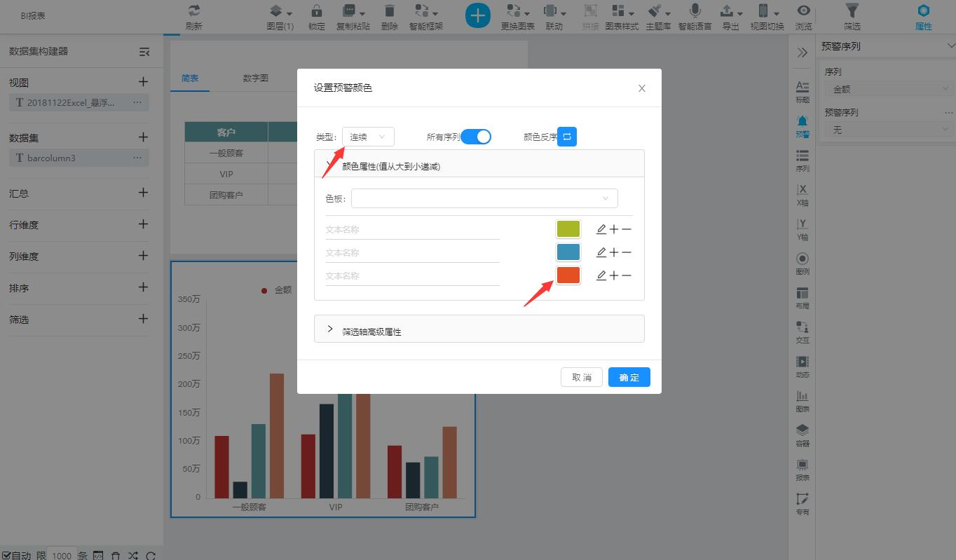Pick the orange color swatch
The height and width of the screenshot is (560, 956).
(x=568, y=275)
